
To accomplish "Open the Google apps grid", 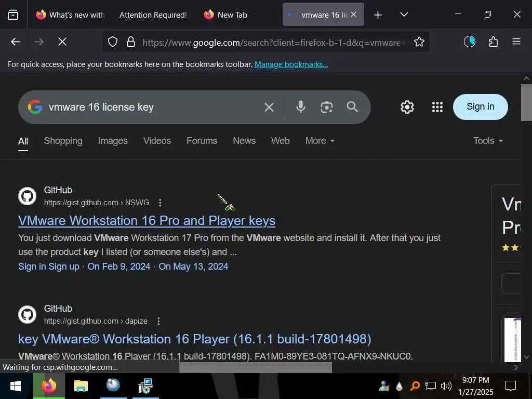I will [x=437, y=107].
